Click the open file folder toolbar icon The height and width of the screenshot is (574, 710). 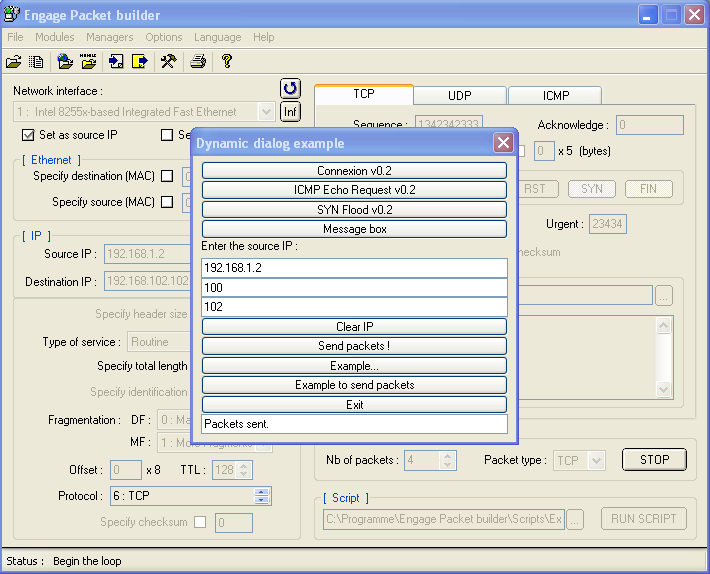13,61
